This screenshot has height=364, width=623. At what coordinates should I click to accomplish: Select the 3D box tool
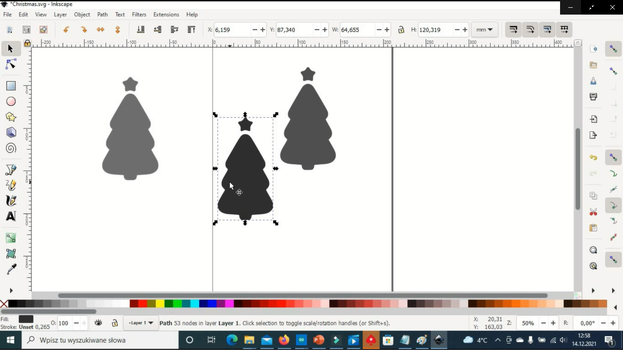click(10, 133)
